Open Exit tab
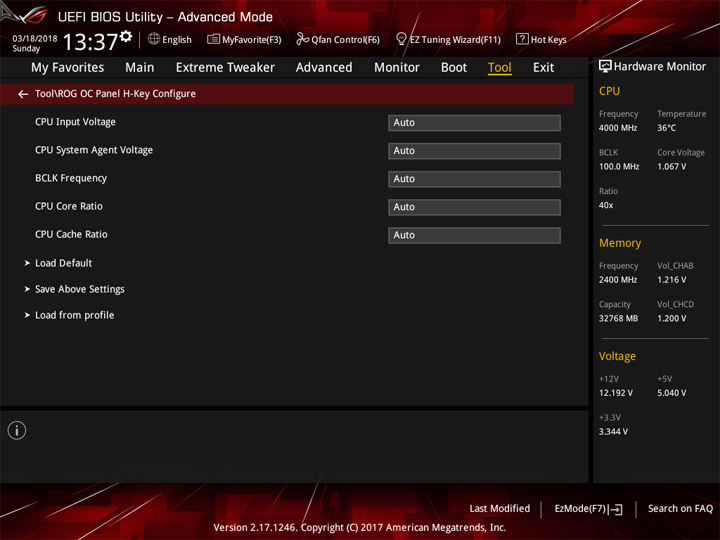This screenshot has height=540, width=720. (x=543, y=68)
